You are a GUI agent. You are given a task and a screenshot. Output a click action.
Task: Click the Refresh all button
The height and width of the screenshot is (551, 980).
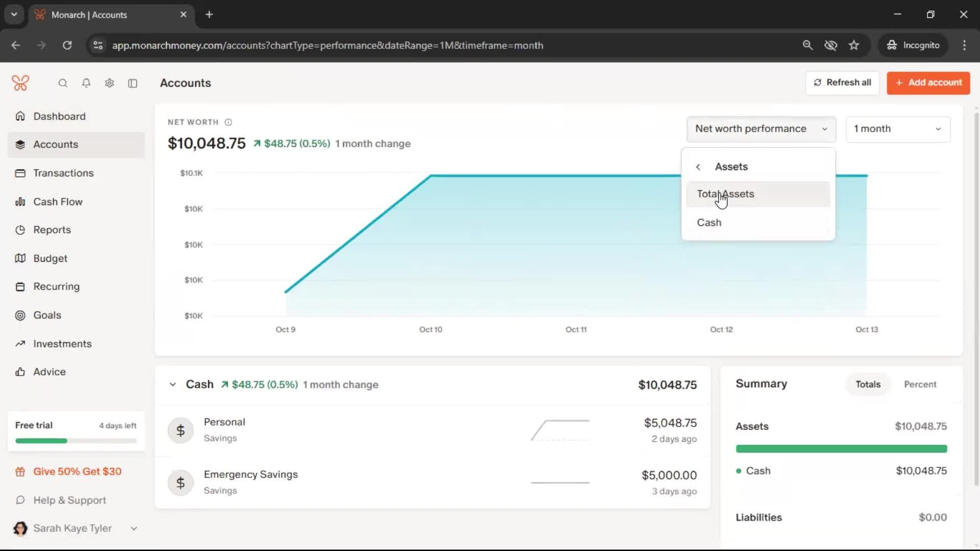click(x=842, y=83)
